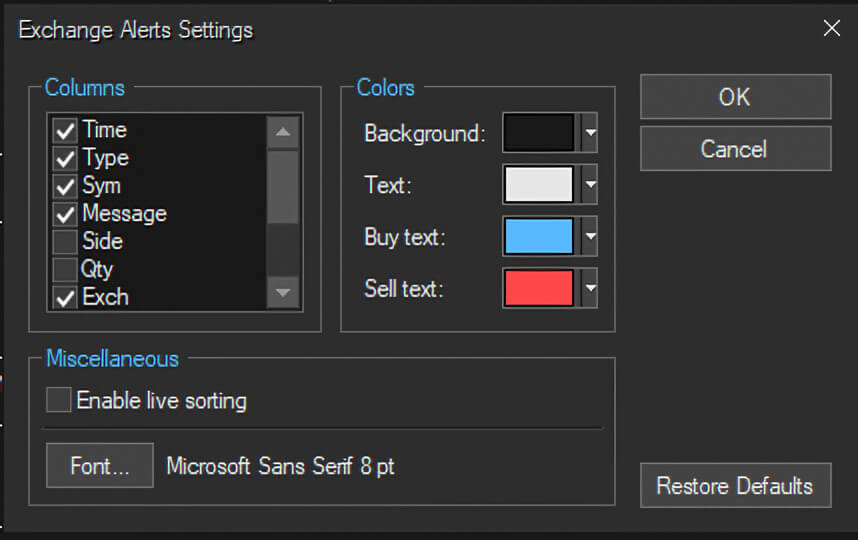Screen dimensions: 858x540
Task: Open Buy text color dropdown arrow
Action: pos(590,236)
